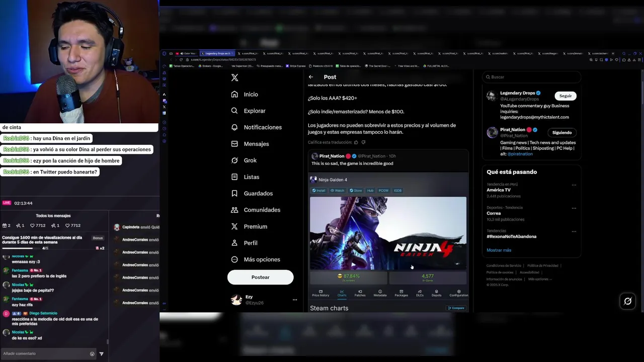Click the thumbs-up translation rating icon
Screen dimensions: 644x362
pyautogui.click(x=356, y=142)
